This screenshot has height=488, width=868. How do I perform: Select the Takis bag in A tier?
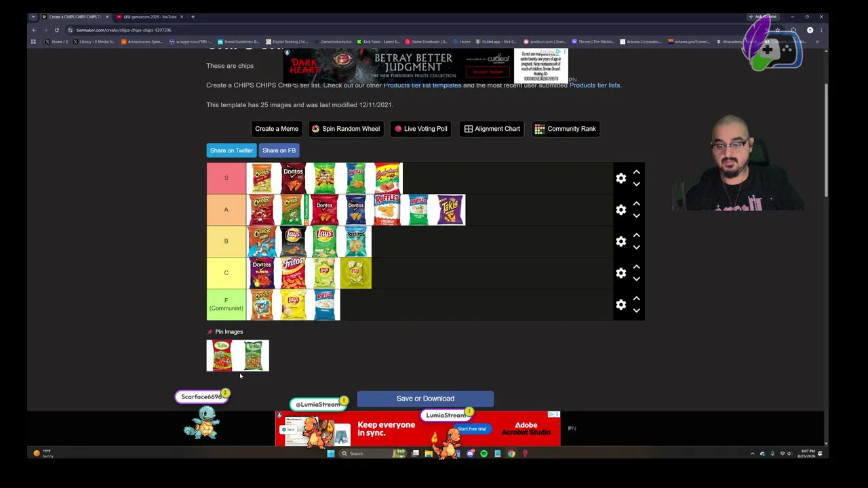(450, 210)
